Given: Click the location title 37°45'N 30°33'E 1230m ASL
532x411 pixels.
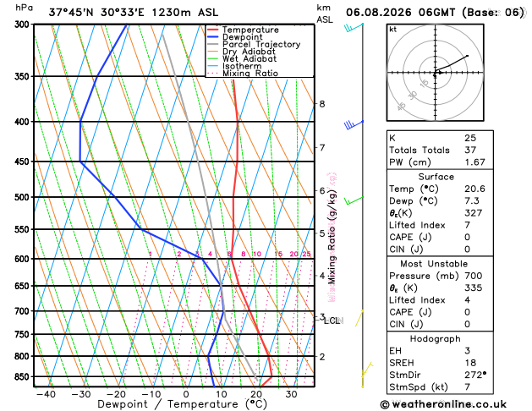Looking at the screenshot, I should (134, 13).
